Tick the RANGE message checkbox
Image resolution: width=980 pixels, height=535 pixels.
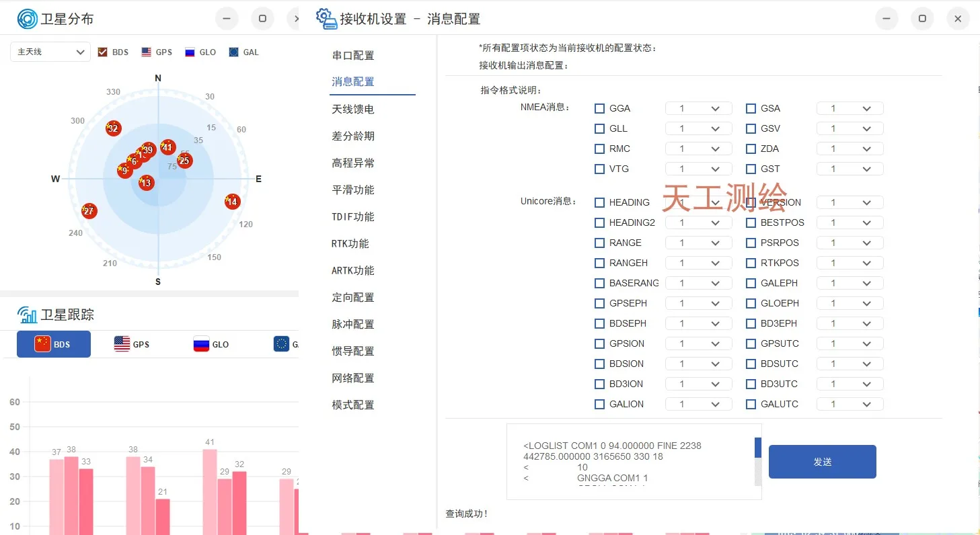[600, 243]
